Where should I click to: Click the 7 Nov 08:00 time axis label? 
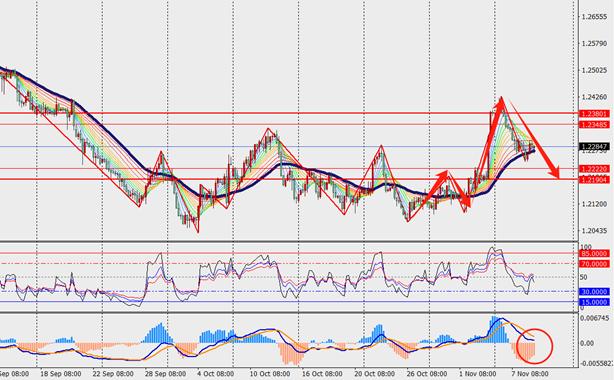point(530,374)
